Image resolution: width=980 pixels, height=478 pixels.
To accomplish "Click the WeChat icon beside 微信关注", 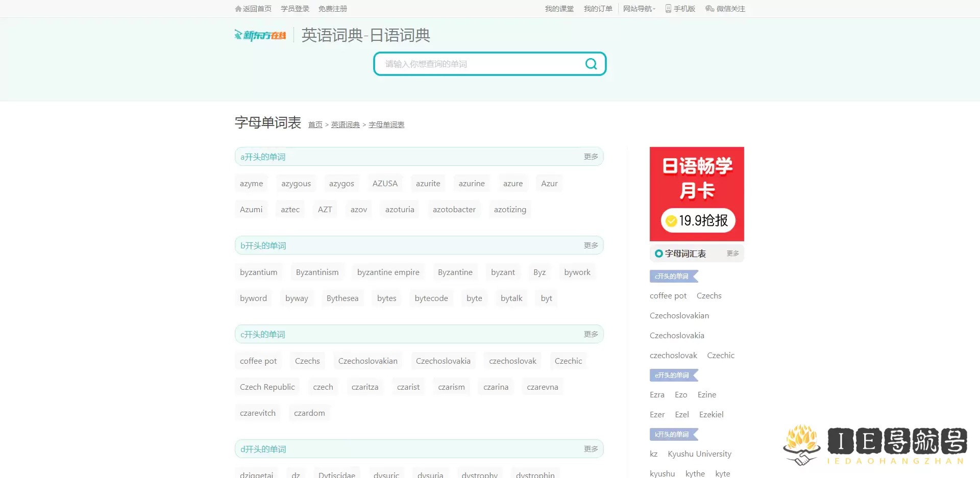I will [x=709, y=9].
